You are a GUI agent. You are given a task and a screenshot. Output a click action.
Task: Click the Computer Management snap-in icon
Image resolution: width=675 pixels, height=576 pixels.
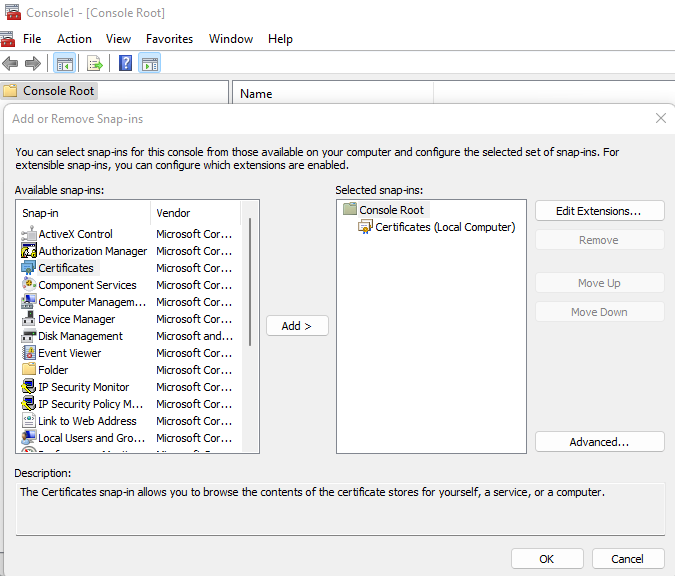28,302
